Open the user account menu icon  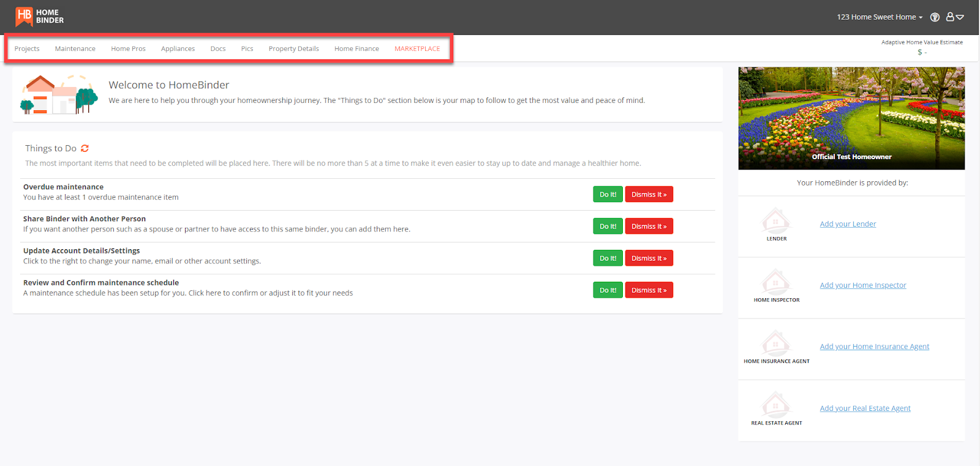954,17
